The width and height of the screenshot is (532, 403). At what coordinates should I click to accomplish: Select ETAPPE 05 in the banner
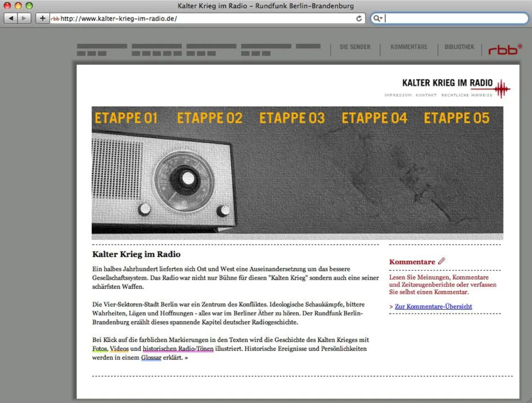coord(456,118)
